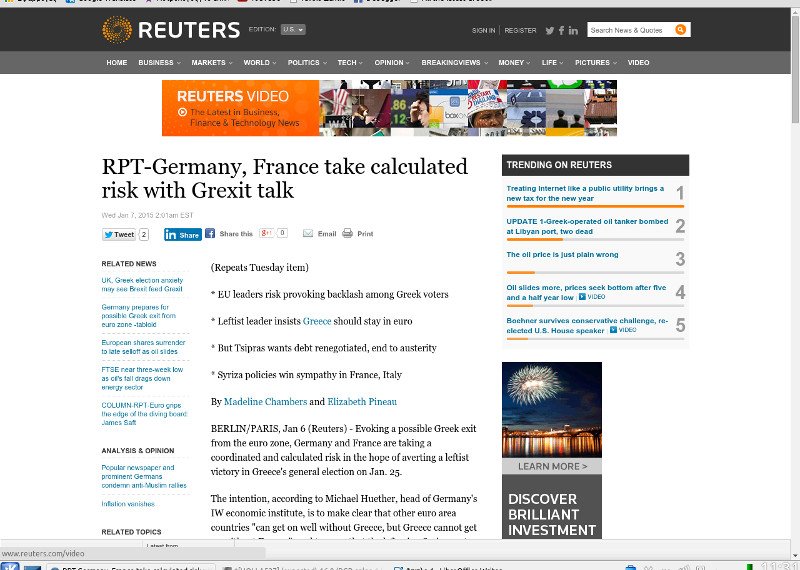800x570 pixels.
Task: Share the article with the LinkedIn Share button
Action: 183,234
